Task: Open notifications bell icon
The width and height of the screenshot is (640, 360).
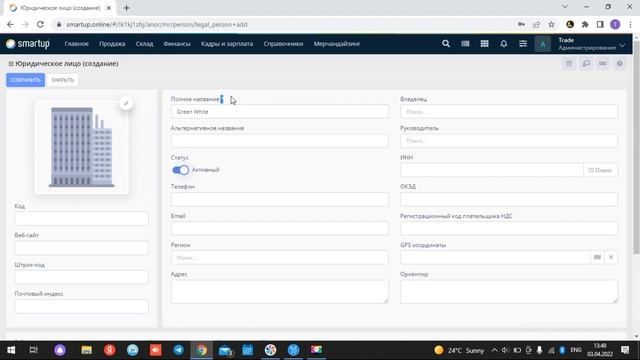Action: point(504,44)
